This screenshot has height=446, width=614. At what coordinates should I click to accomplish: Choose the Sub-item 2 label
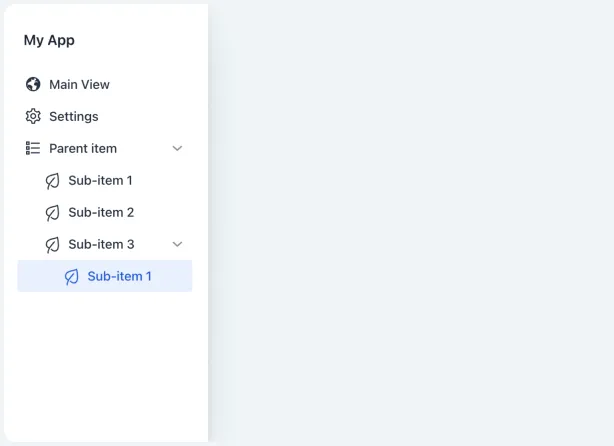click(x=101, y=213)
